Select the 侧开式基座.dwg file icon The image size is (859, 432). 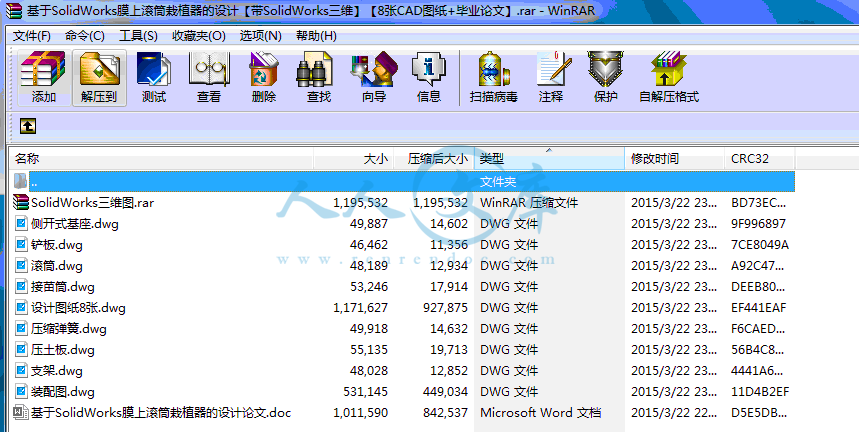[x=21, y=223]
